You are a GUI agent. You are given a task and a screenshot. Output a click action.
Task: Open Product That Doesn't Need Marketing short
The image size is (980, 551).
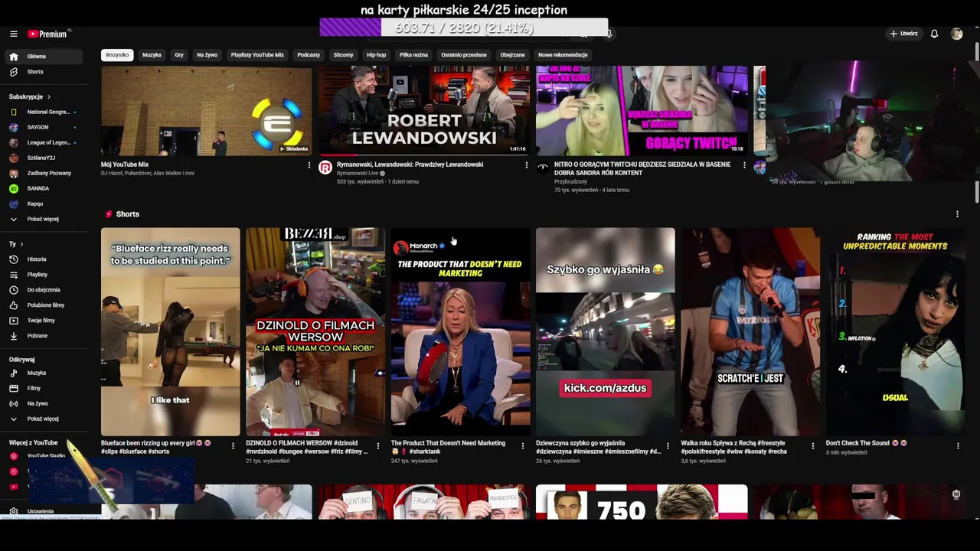(x=460, y=331)
